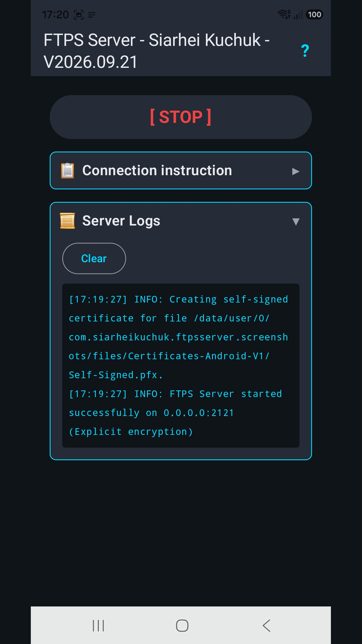Image resolution: width=362 pixels, height=644 pixels.
Task: Stop the FTPS server with STOP button
Action: (181, 117)
